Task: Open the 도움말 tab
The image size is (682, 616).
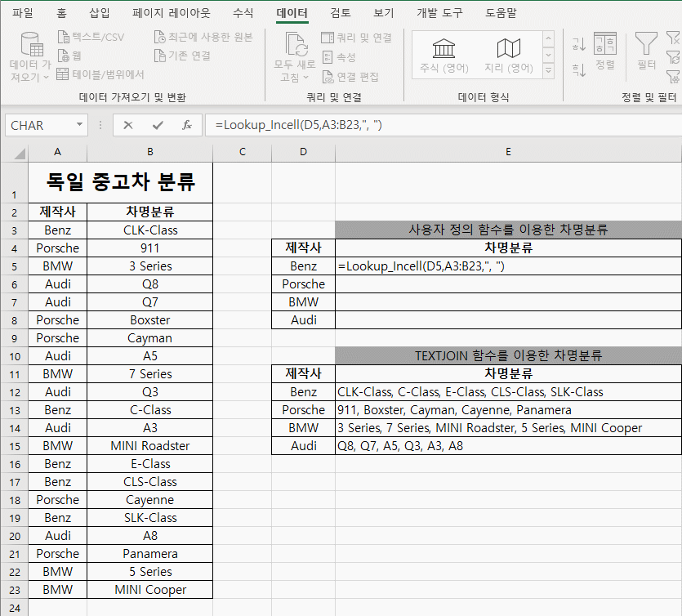Action: 501,13
